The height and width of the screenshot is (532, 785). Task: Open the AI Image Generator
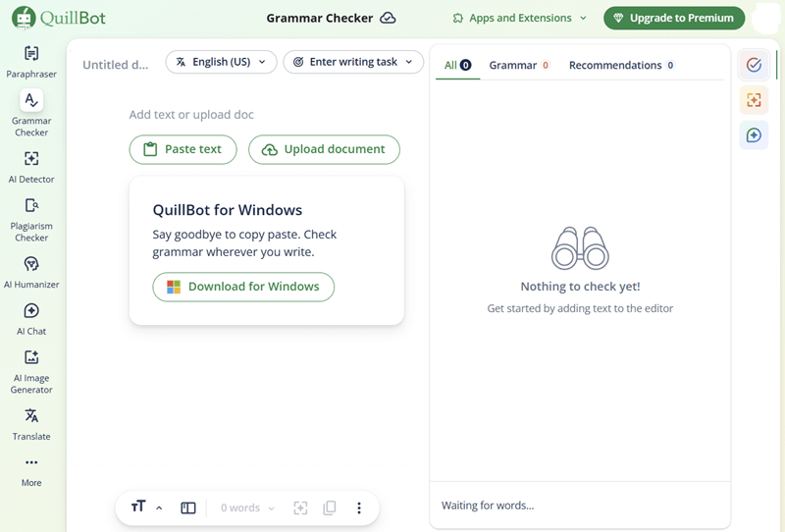pos(31,372)
